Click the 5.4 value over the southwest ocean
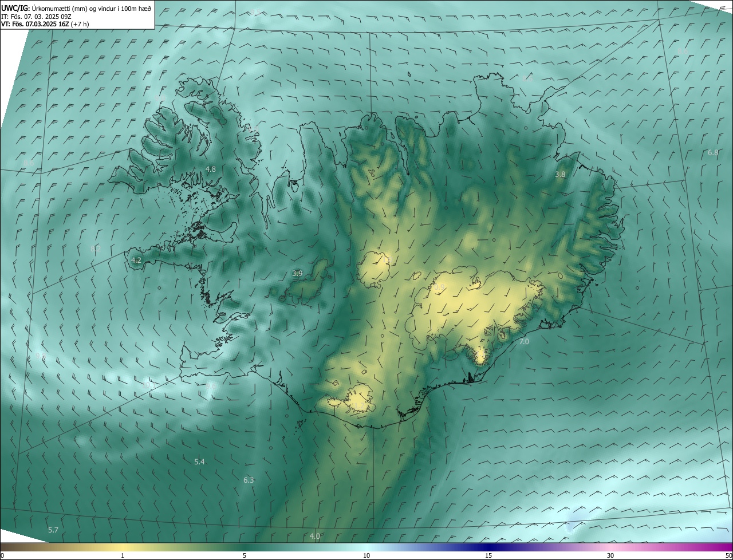The image size is (733, 560). click(199, 462)
